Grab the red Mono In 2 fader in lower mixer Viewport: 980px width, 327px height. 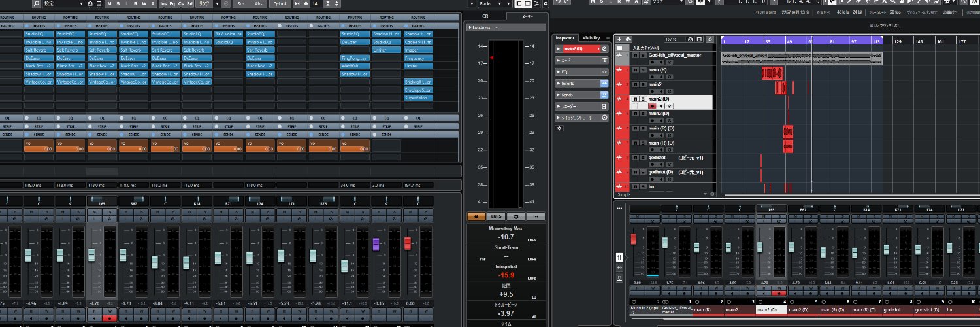633,239
